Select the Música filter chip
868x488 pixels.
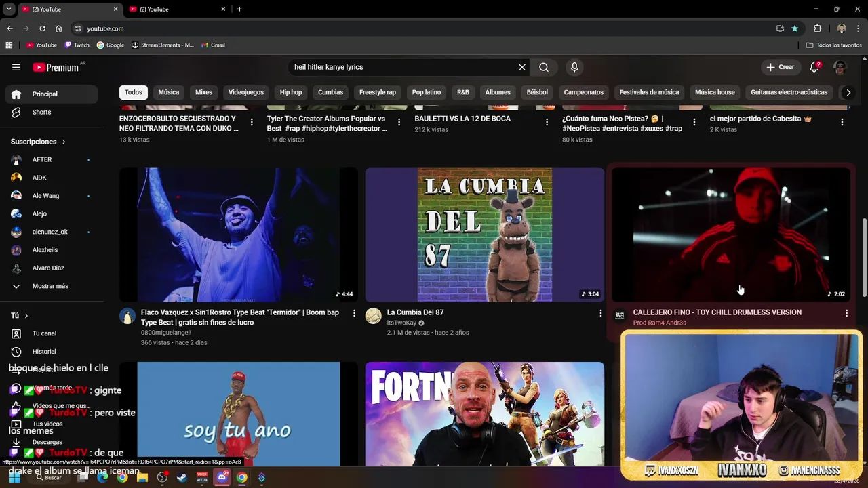(x=169, y=92)
